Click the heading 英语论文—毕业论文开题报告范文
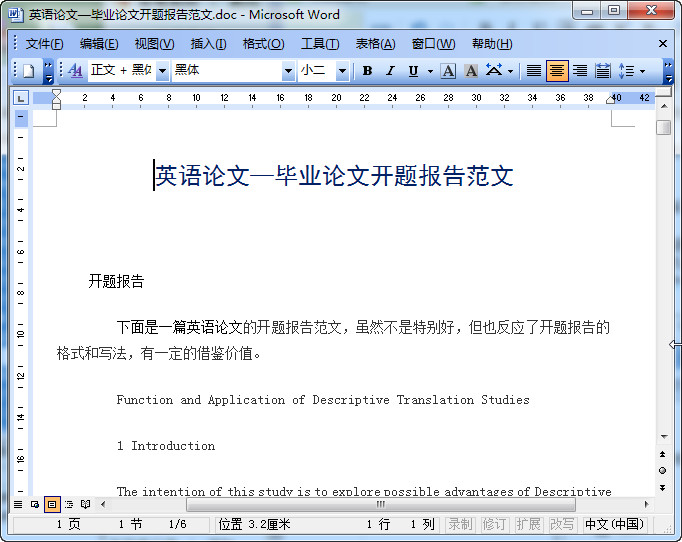Screen dimensions: 682x542 point(334,176)
